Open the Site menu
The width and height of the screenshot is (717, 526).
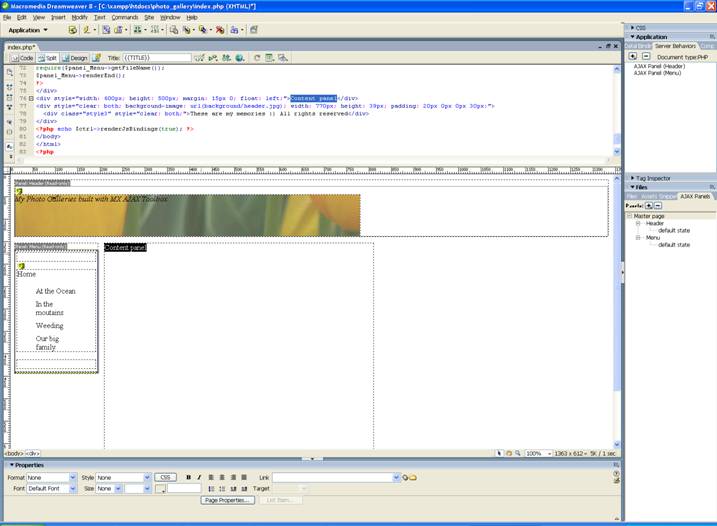click(x=149, y=17)
